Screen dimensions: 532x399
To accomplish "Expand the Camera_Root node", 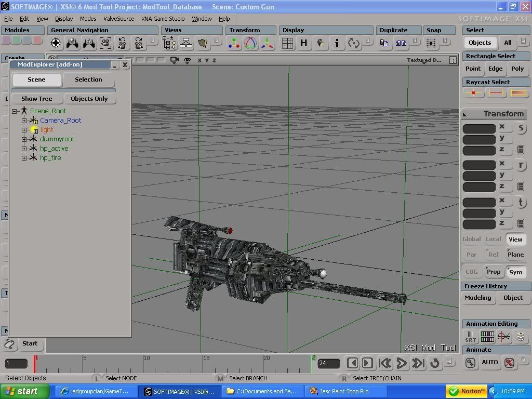I will coord(24,121).
